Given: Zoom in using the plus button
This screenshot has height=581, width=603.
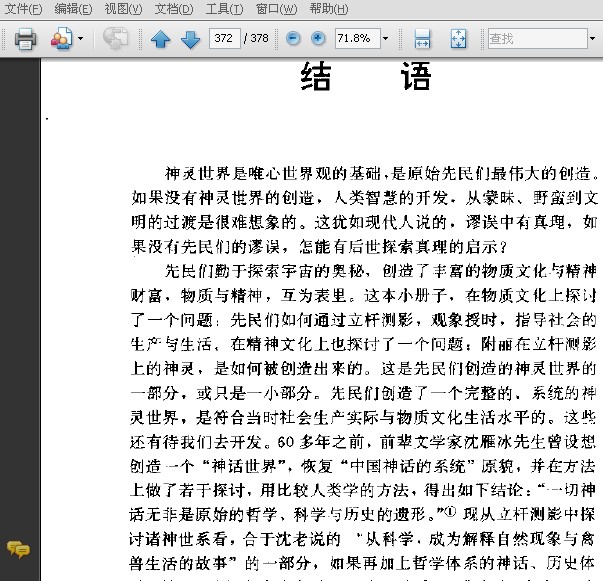Looking at the screenshot, I should pos(318,39).
